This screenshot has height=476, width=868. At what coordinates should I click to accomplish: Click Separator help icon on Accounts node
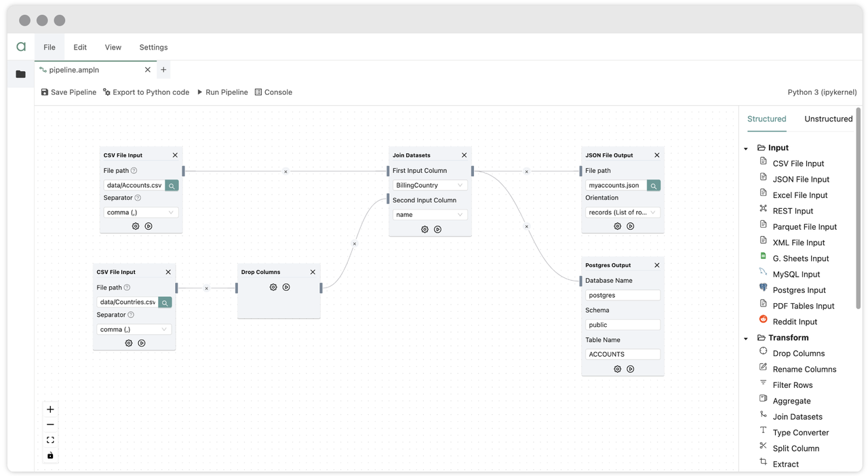point(138,198)
